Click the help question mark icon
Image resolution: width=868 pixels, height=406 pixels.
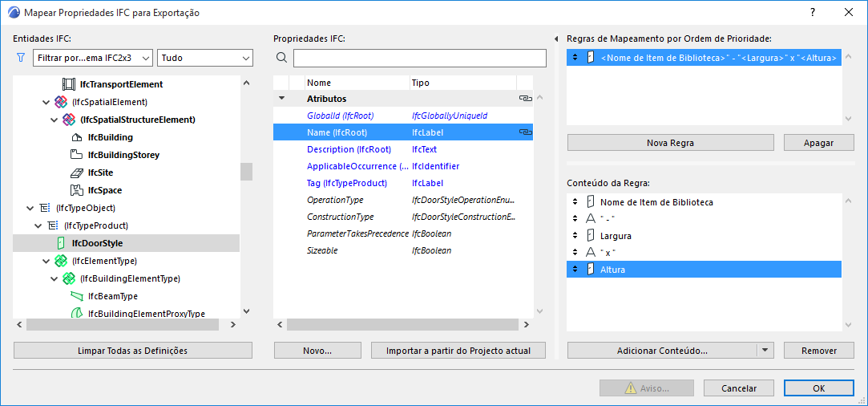pos(813,13)
